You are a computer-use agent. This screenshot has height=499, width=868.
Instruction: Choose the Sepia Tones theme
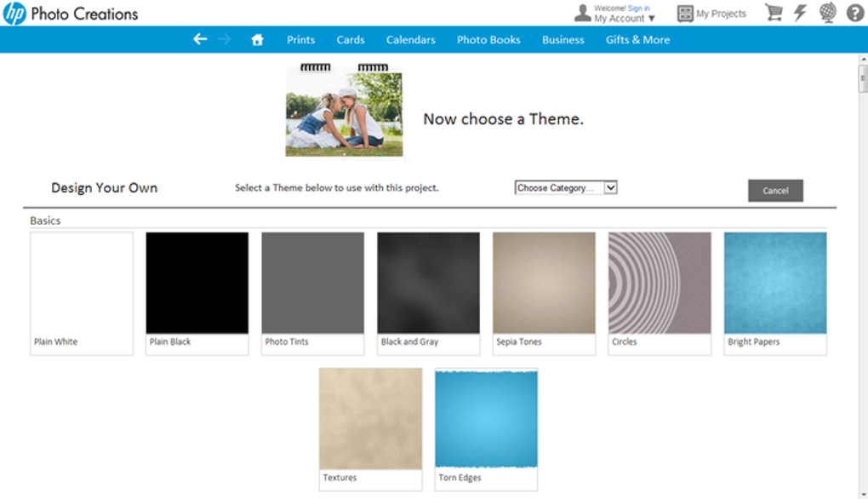pos(544,294)
